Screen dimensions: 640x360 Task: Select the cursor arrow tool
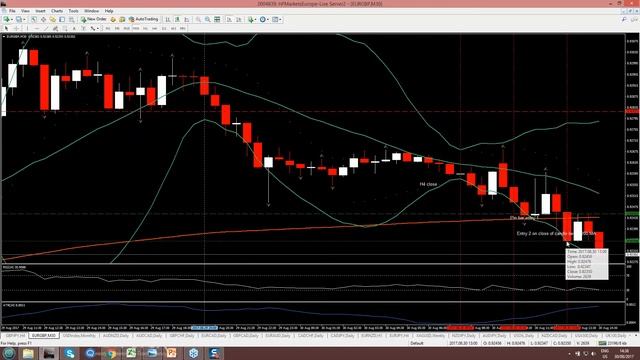point(7,28)
